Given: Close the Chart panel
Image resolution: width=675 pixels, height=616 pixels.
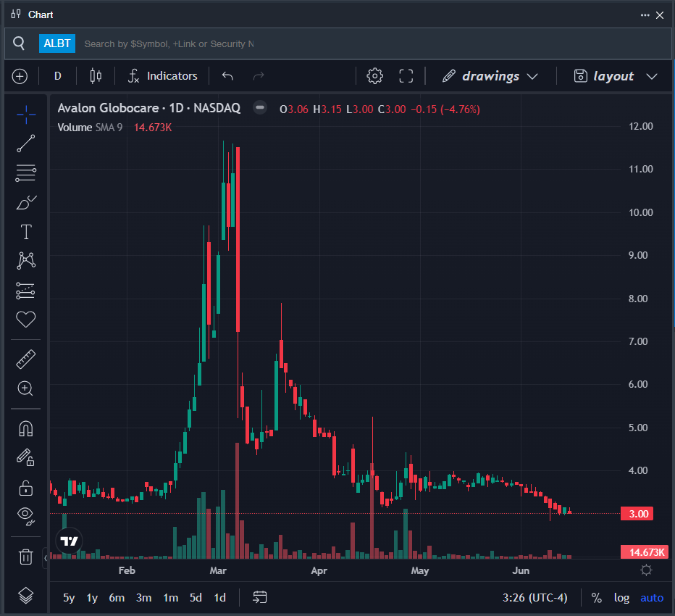Looking at the screenshot, I should [660, 15].
